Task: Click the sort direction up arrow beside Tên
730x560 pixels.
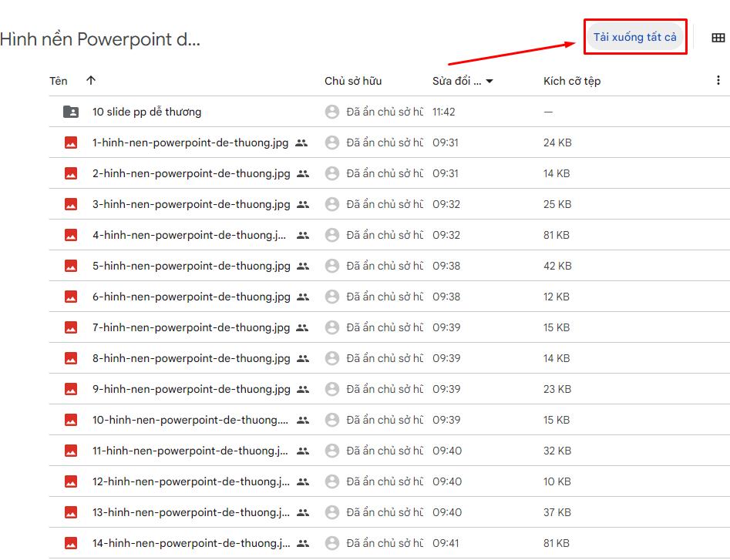Action: (x=91, y=81)
